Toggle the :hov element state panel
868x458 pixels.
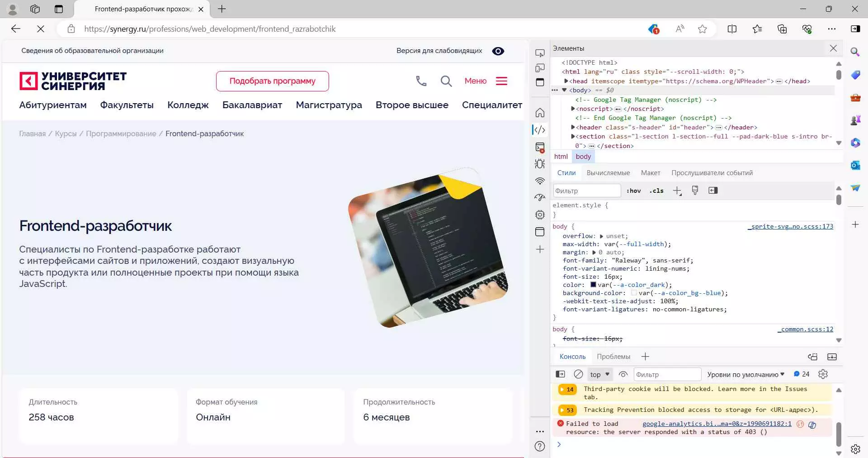pyautogui.click(x=633, y=191)
